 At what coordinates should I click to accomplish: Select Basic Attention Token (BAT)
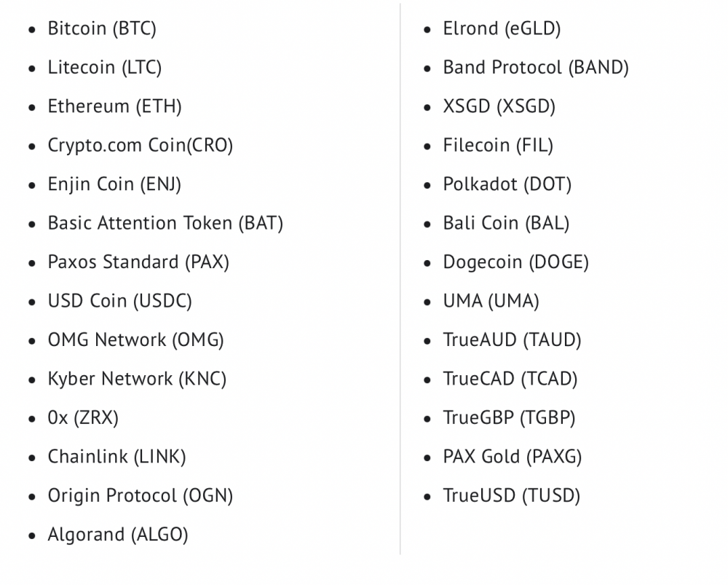point(165,224)
